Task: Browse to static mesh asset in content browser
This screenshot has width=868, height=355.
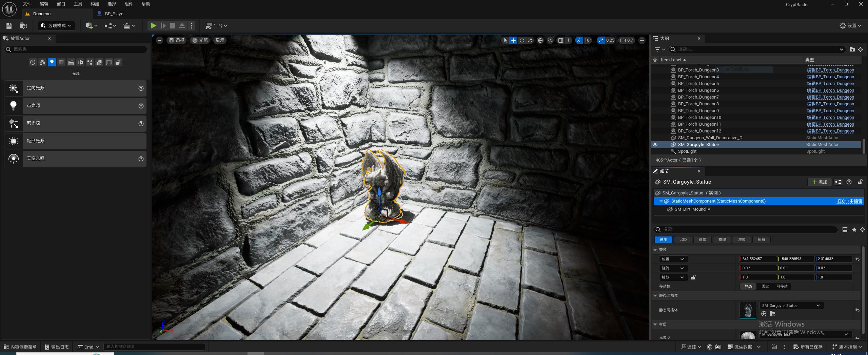Action: coord(773,314)
